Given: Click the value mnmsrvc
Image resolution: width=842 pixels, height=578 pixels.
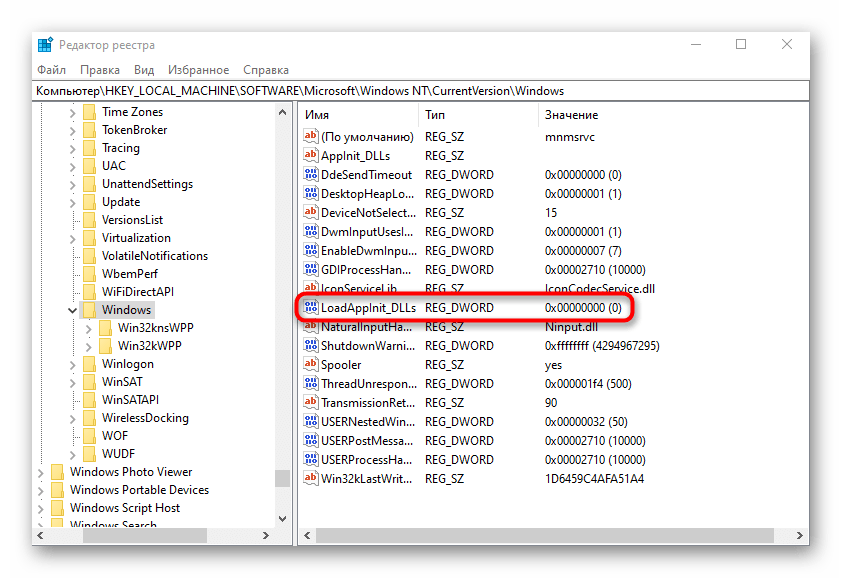Looking at the screenshot, I should click(570, 136).
